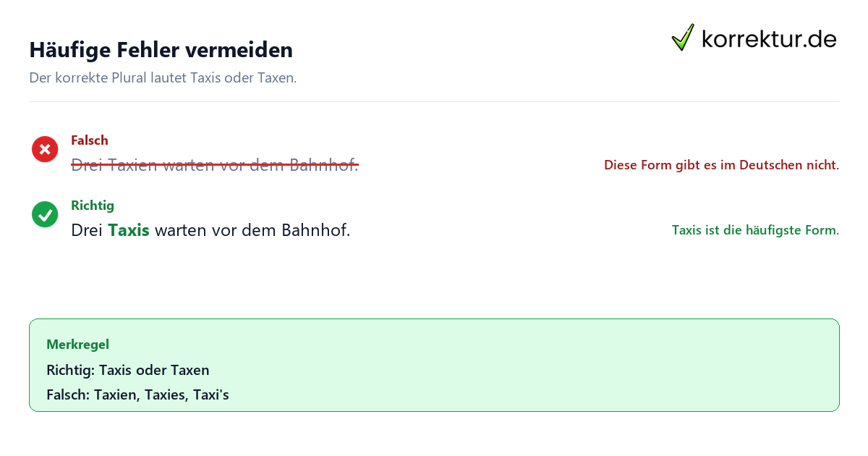Click the note Diese Form gibt es im Deutschen nicht
This screenshot has width=868, height=456.
tap(721, 165)
